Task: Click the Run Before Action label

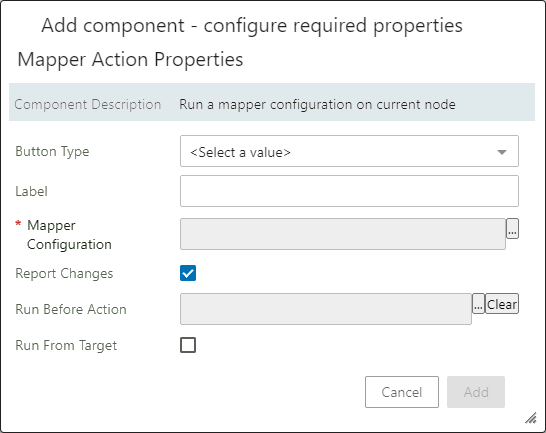Action: tap(71, 309)
